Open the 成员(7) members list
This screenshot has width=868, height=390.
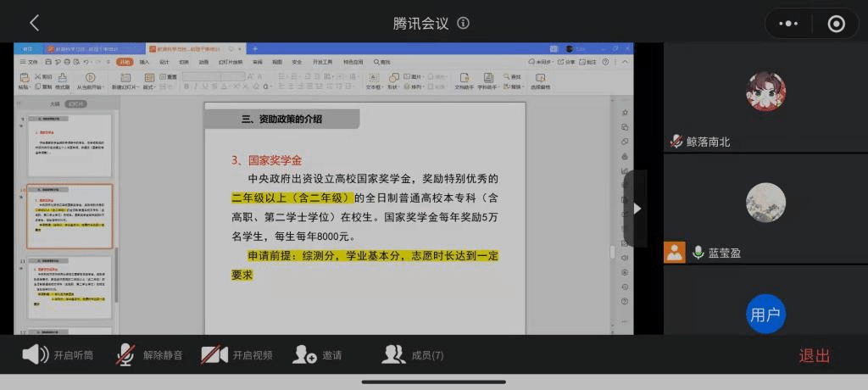(413, 355)
